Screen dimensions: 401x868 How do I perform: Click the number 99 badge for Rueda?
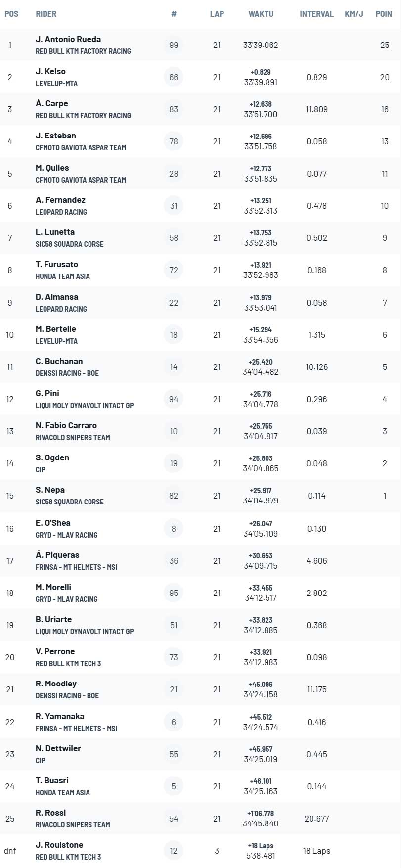click(x=174, y=45)
